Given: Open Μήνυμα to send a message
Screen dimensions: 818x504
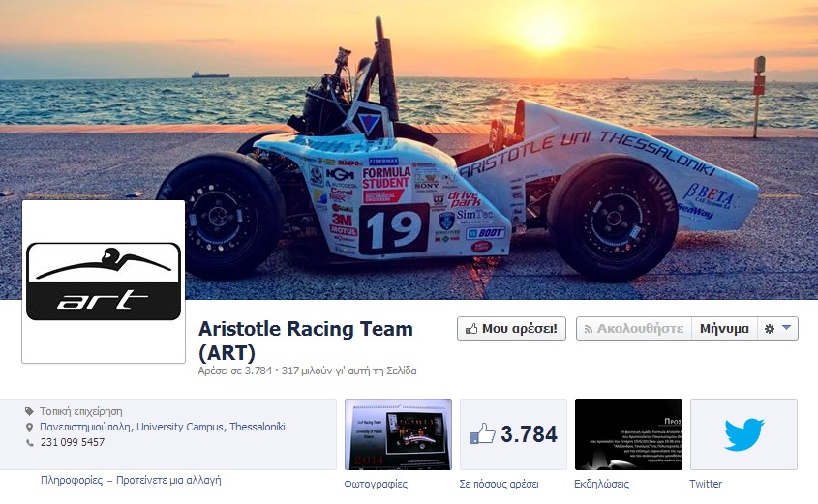Looking at the screenshot, I should click(x=724, y=329).
